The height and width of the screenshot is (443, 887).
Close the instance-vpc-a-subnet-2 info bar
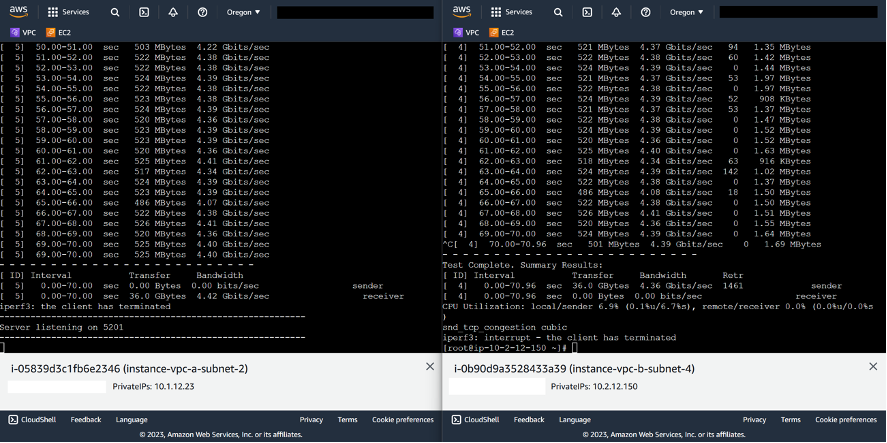click(x=429, y=367)
